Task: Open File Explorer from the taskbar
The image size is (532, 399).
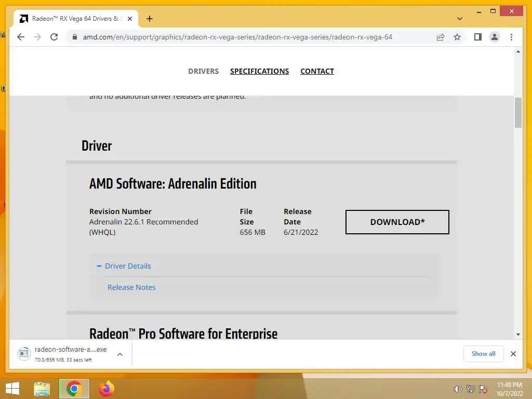Action: click(42, 389)
